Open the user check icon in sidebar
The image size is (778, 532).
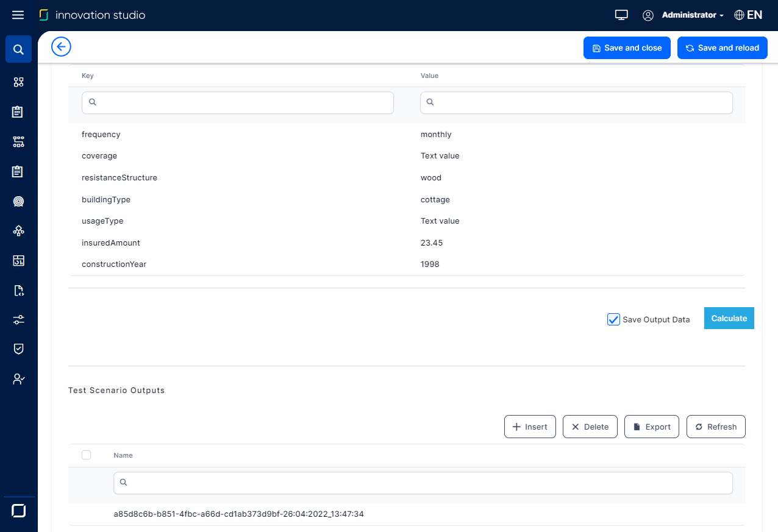click(x=18, y=379)
